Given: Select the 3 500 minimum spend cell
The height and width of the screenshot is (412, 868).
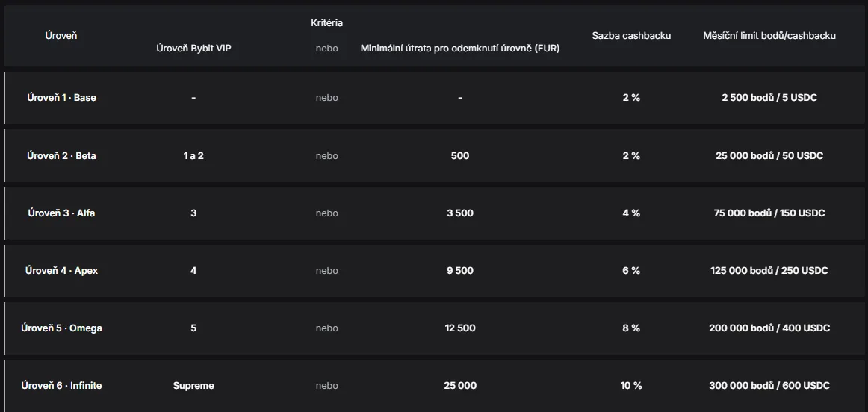Looking at the screenshot, I should pyautogui.click(x=460, y=213).
